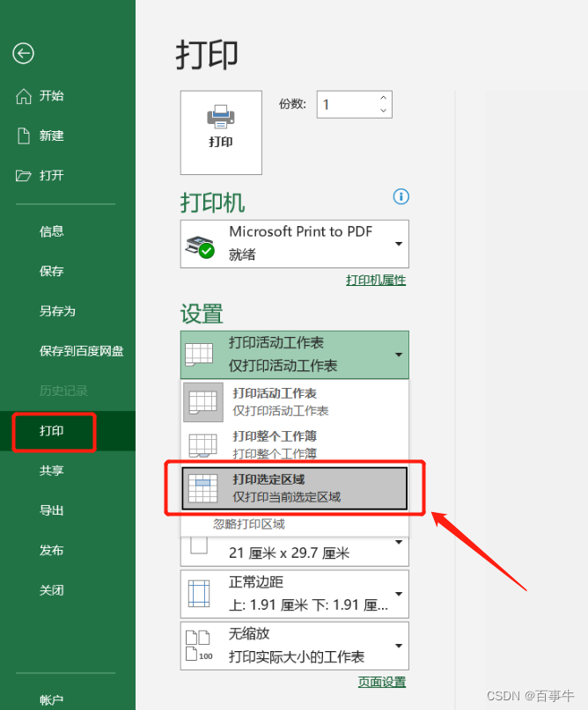Select 新建 to create a workbook

51,135
